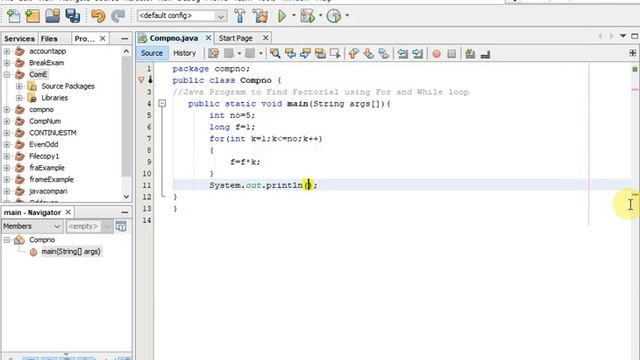640x360 pixels.
Task: Click the Source view button
Action: coord(151,53)
